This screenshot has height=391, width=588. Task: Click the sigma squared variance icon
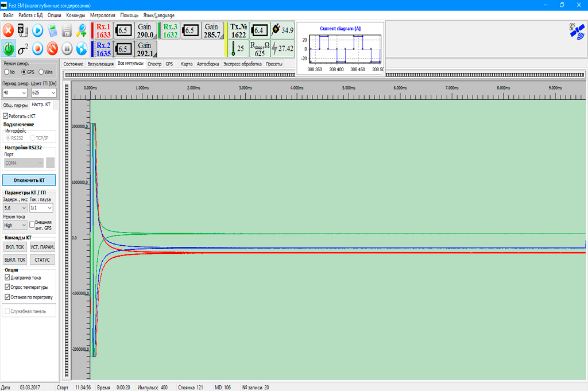click(23, 48)
